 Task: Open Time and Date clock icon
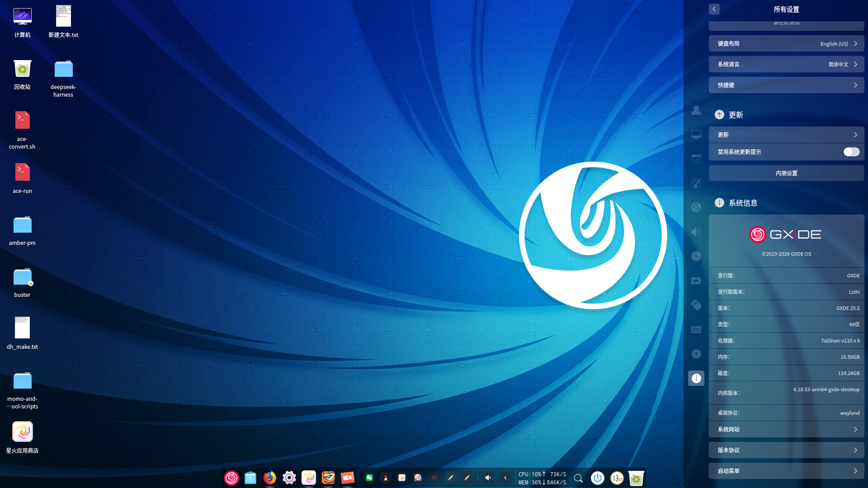696,256
